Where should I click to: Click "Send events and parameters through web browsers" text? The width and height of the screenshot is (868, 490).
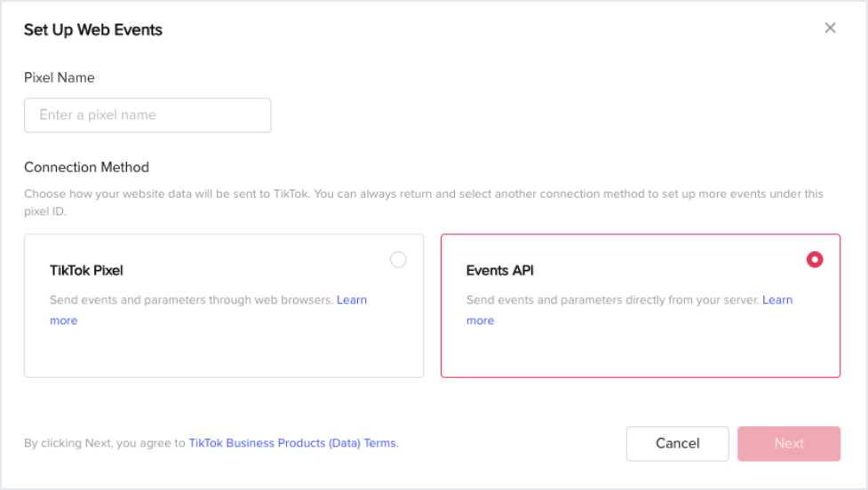191,300
